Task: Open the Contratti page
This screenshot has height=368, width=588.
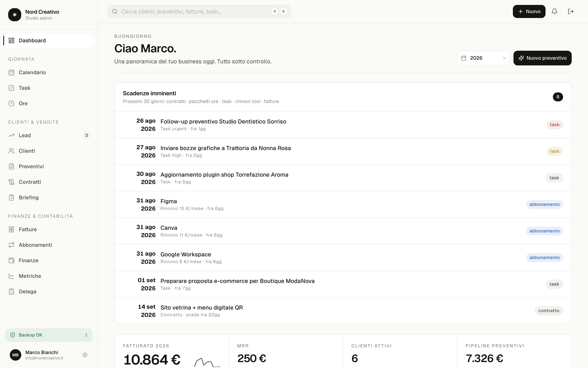Action: (49, 182)
